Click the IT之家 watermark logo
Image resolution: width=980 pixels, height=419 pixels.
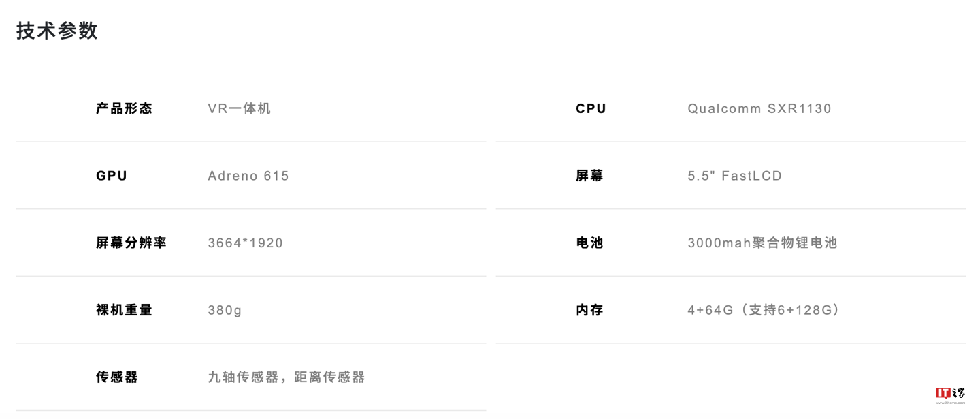tap(950, 394)
